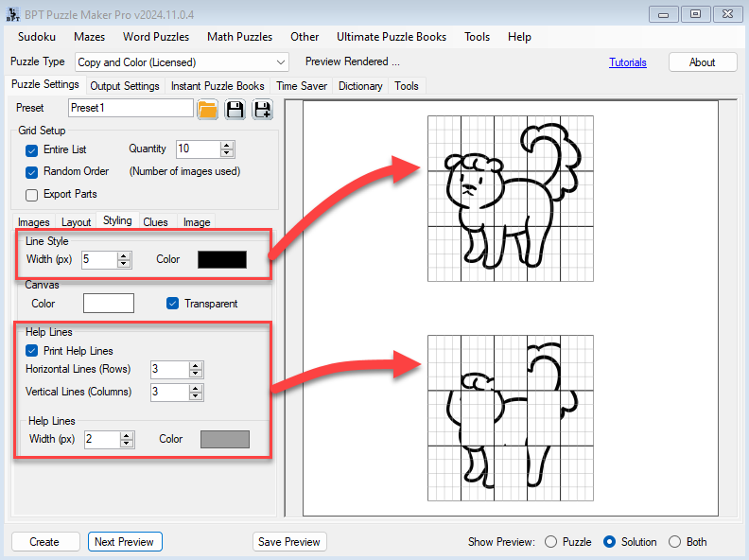Pick the black Line Style color swatch
Screen dimensions: 749x560
coord(222,259)
